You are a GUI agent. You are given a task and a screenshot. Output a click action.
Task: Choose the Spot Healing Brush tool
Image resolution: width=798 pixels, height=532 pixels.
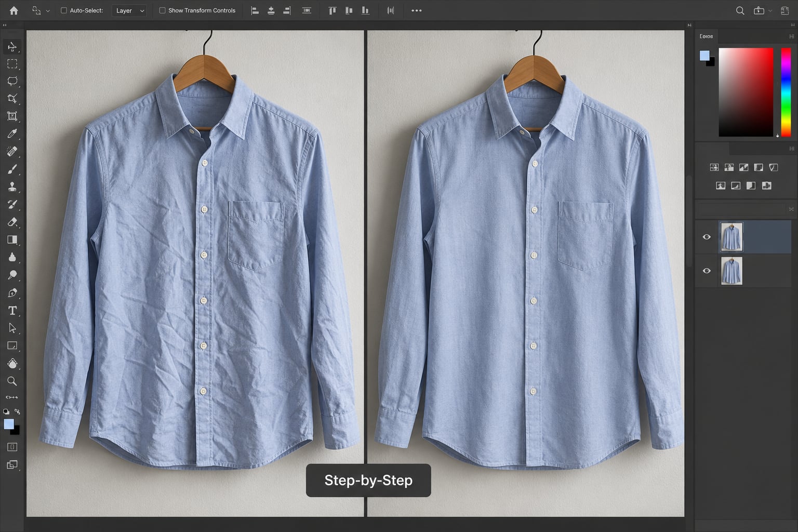(x=12, y=151)
